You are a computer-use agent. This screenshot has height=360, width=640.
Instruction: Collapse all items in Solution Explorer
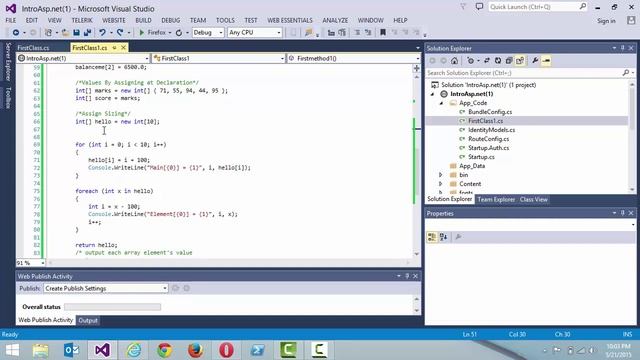tap(509, 61)
